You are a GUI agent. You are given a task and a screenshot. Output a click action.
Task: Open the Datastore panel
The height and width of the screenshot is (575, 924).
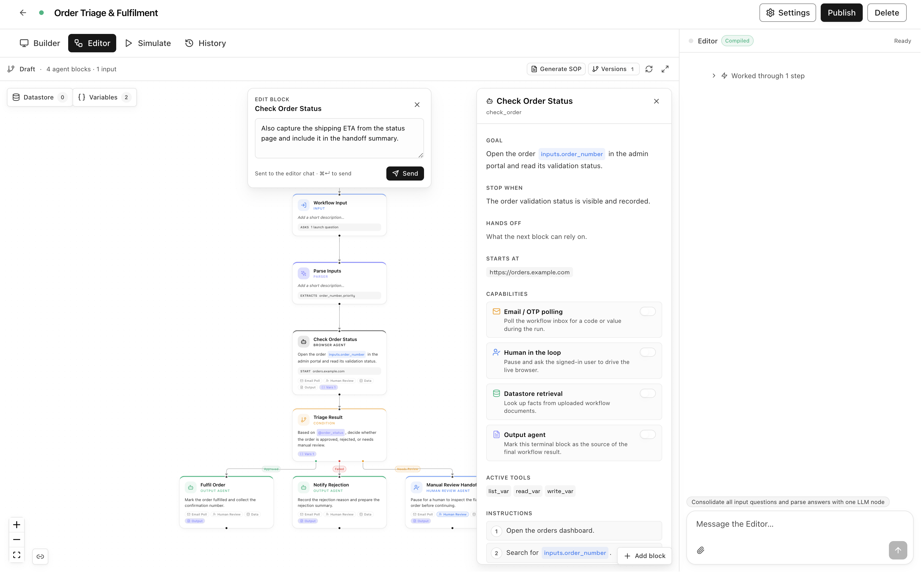coord(40,98)
